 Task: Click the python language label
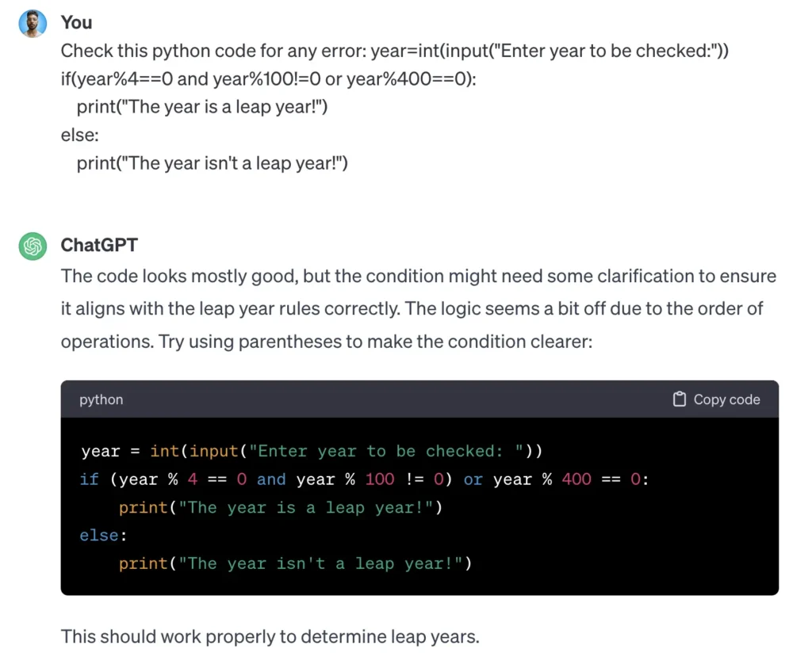[101, 399]
